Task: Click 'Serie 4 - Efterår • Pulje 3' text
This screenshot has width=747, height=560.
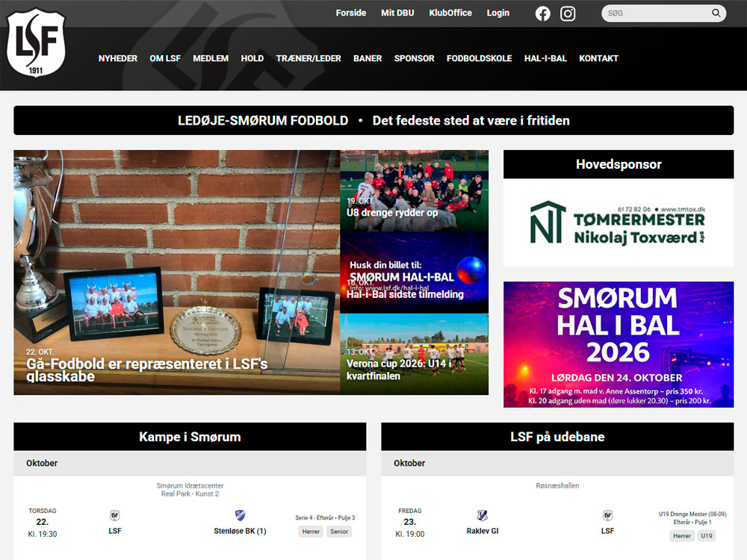Action: tap(325, 517)
